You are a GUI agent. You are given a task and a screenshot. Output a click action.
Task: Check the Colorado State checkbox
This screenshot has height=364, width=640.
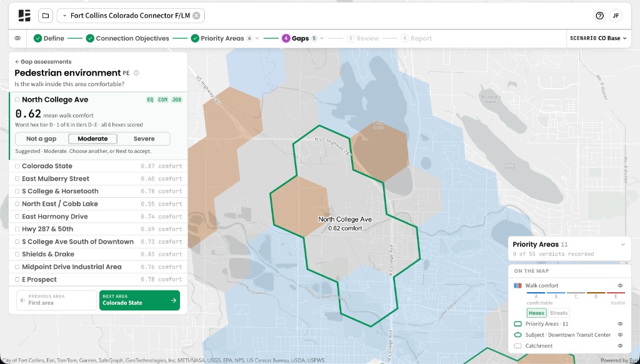pyautogui.click(x=17, y=166)
